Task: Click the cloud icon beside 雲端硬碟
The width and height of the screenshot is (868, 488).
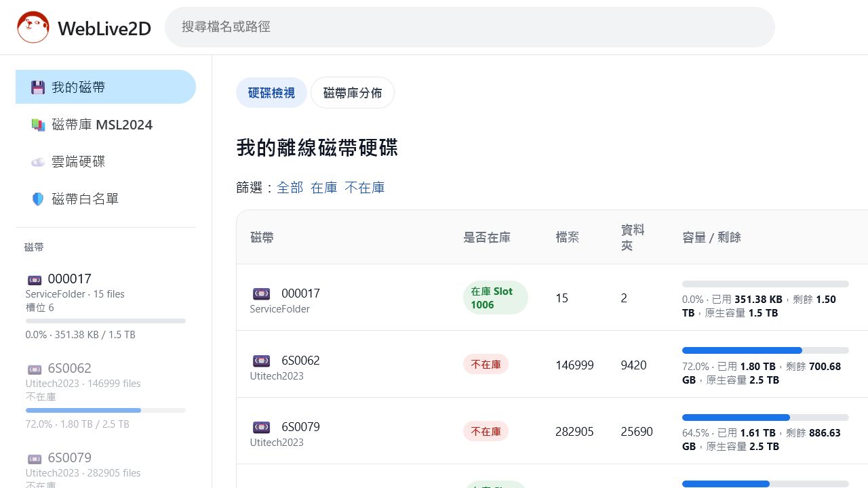Action: pos(38,162)
